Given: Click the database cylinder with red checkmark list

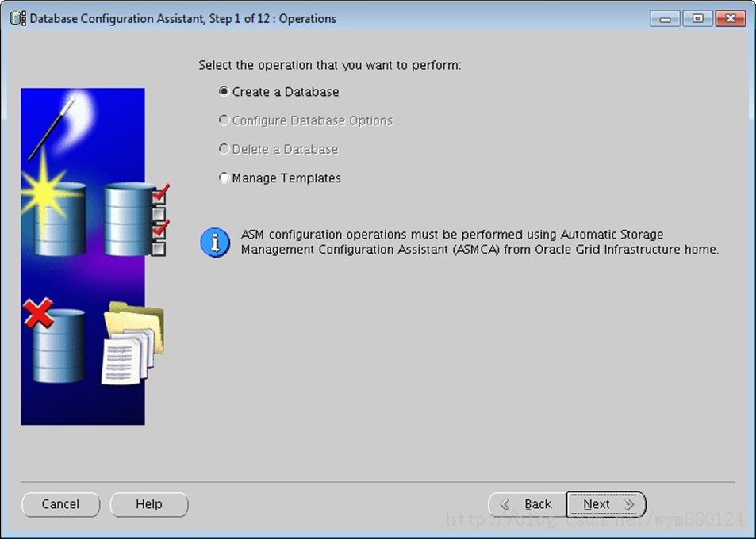Looking at the screenshot, I should click(136, 220).
